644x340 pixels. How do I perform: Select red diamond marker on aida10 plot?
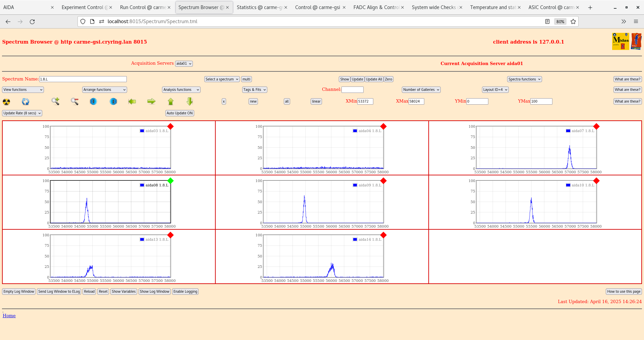pyautogui.click(x=596, y=181)
